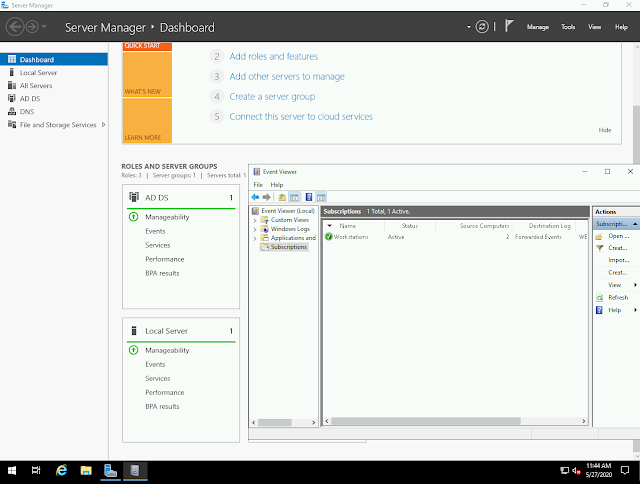Click the Server Manager refresh icon

pyautogui.click(x=482, y=27)
